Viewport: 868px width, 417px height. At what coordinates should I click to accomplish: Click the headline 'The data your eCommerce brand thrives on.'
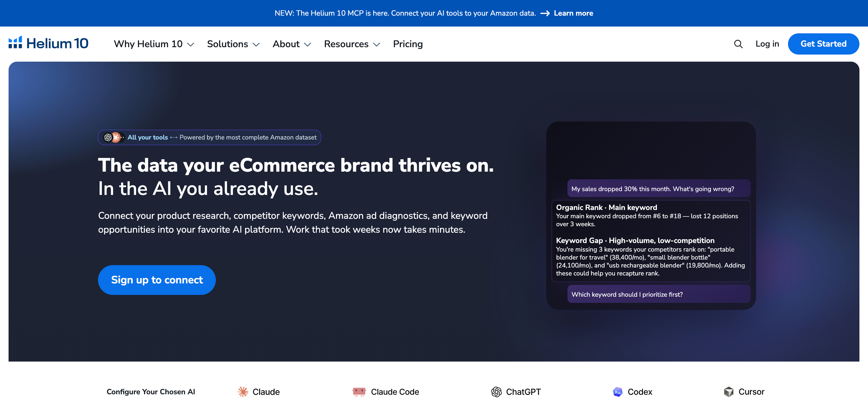coord(296,165)
